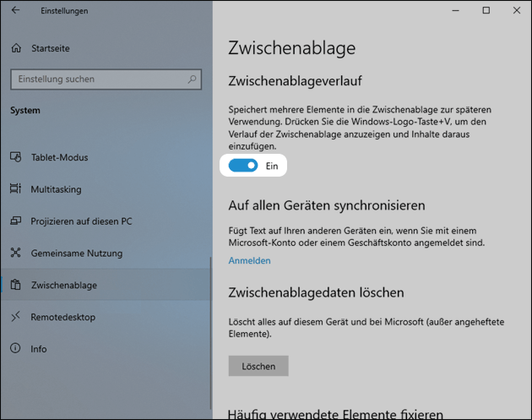Click the Anmelden link
532x420 pixels.
click(x=249, y=260)
